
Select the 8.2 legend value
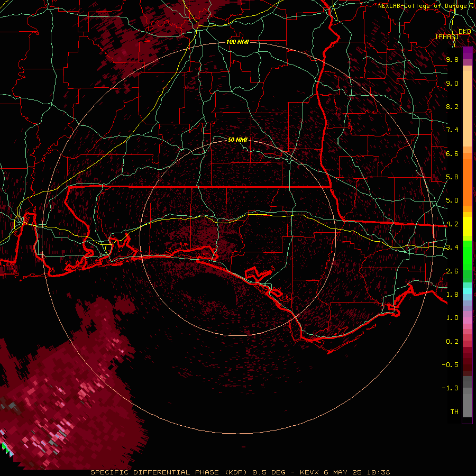point(452,106)
